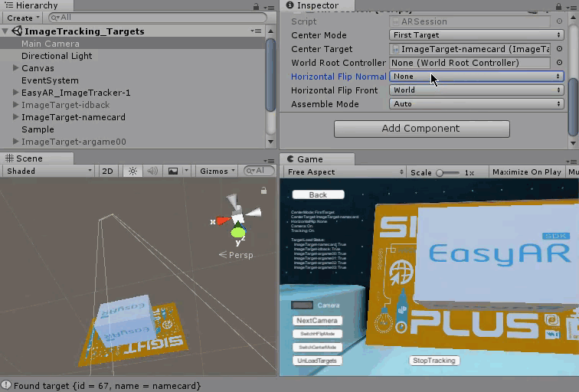Click the Scene view search field

(259, 171)
